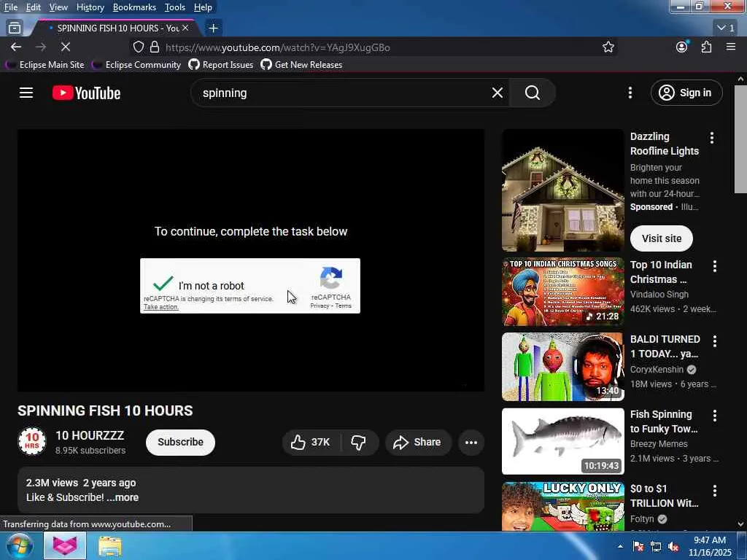747x560 pixels.
Task: Click the reCAPTCHA logo
Action: pyautogui.click(x=331, y=278)
